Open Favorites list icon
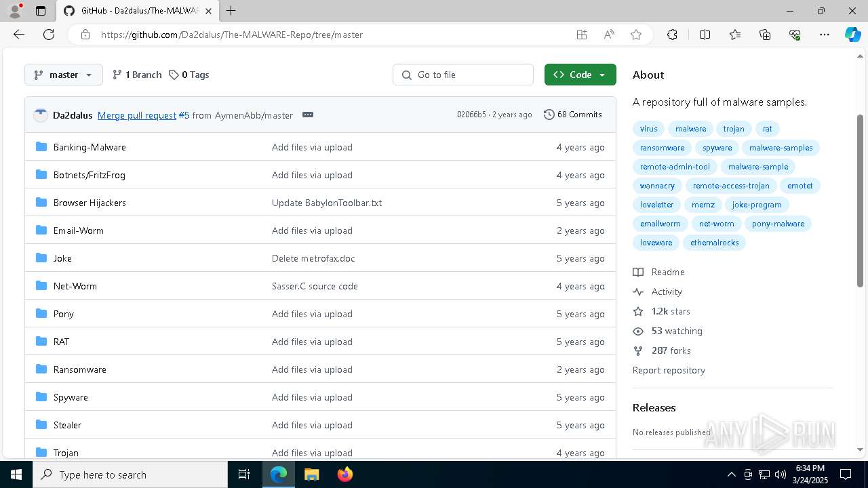 tap(735, 35)
